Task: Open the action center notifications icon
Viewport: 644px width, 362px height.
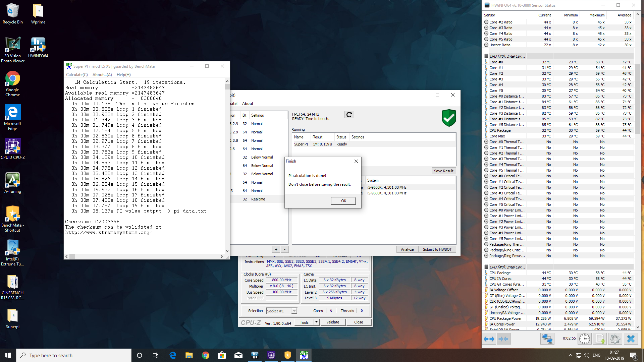Action: click(633, 356)
